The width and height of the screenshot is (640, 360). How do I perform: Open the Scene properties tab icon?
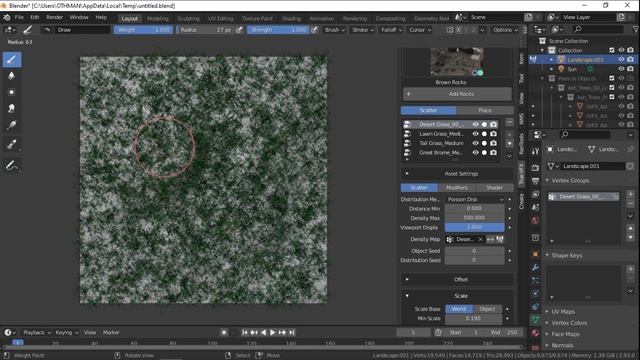pyautogui.click(x=535, y=207)
